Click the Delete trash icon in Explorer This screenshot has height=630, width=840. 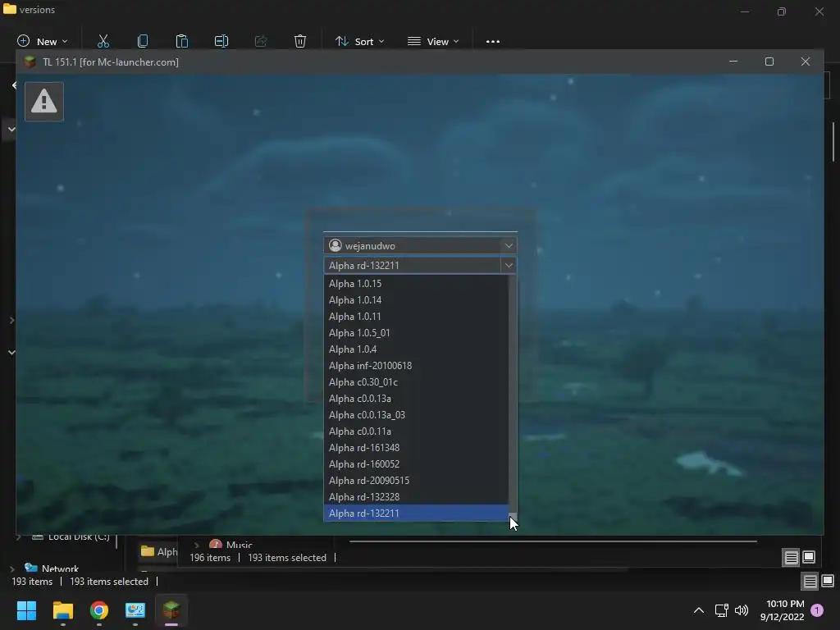300,41
